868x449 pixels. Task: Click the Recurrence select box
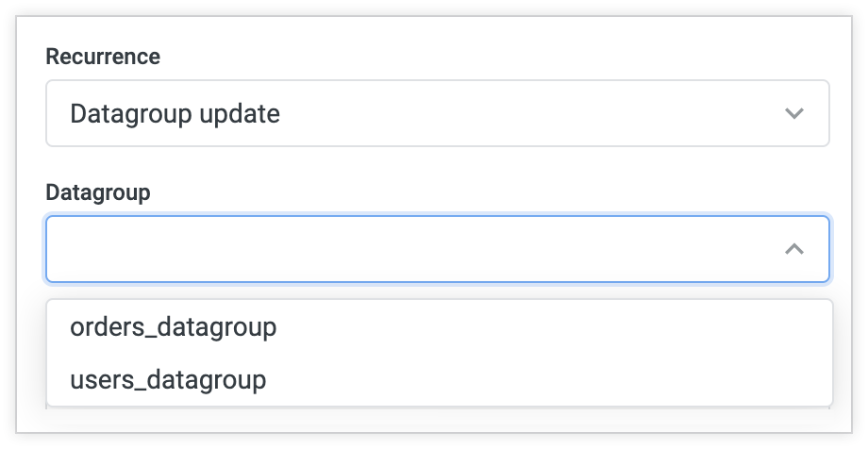click(437, 114)
